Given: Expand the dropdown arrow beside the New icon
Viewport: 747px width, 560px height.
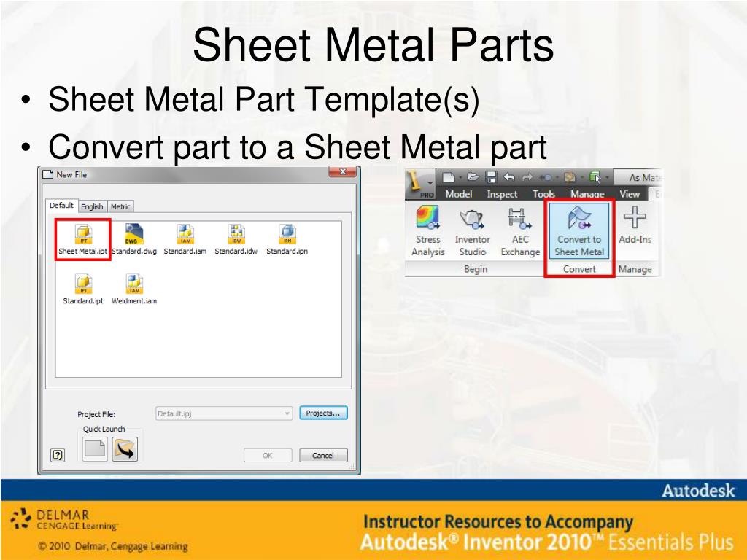Looking at the screenshot, I should [460, 178].
